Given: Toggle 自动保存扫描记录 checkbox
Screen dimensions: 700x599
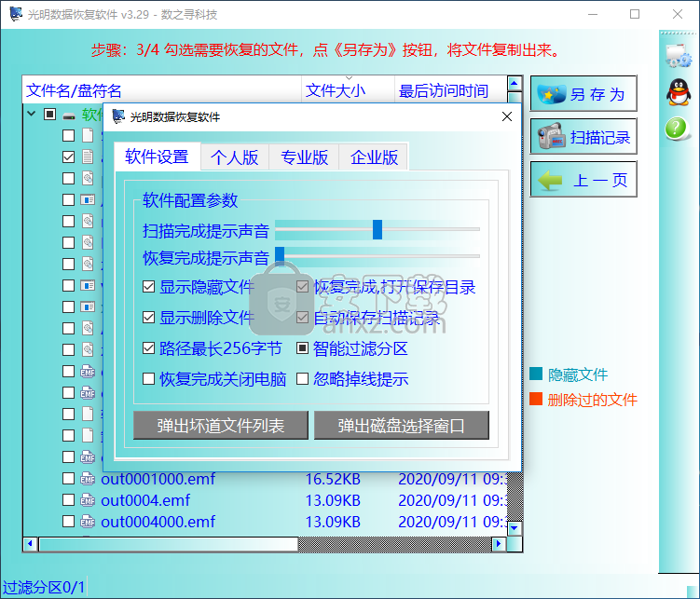Looking at the screenshot, I should point(302,318).
